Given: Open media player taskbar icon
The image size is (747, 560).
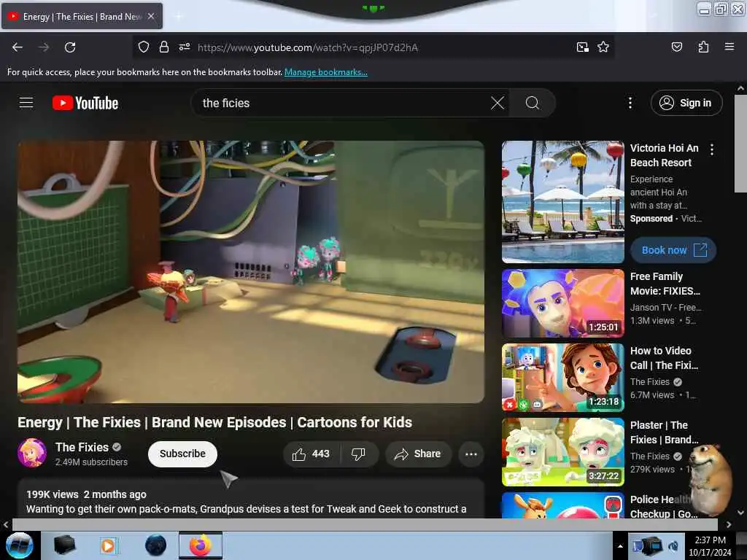Looking at the screenshot, I should [108, 545].
